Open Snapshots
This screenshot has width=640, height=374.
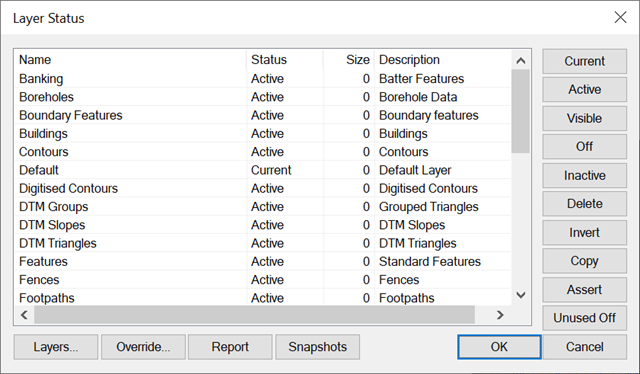tap(318, 347)
